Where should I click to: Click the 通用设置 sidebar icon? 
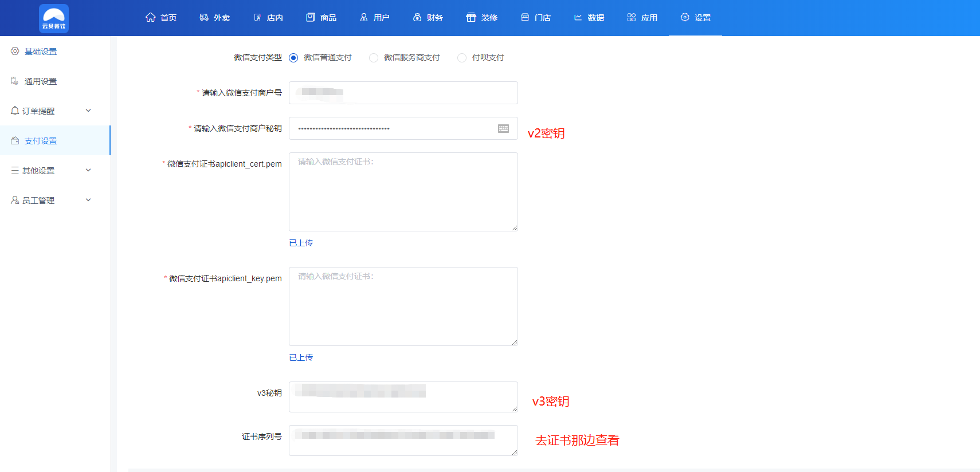pos(15,81)
